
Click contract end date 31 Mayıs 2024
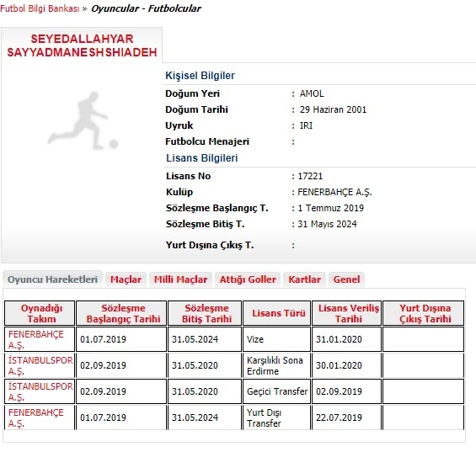click(x=327, y=224)
